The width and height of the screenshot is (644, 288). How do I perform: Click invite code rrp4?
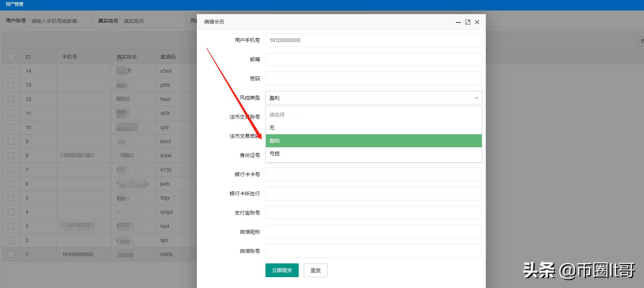click(165, 226)
